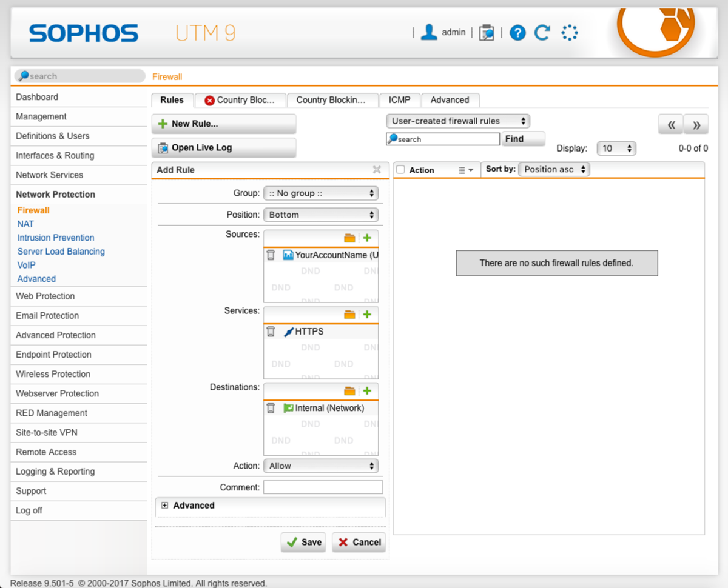Cancel adding the rule
728x588 pixels.
click(359, 542)
